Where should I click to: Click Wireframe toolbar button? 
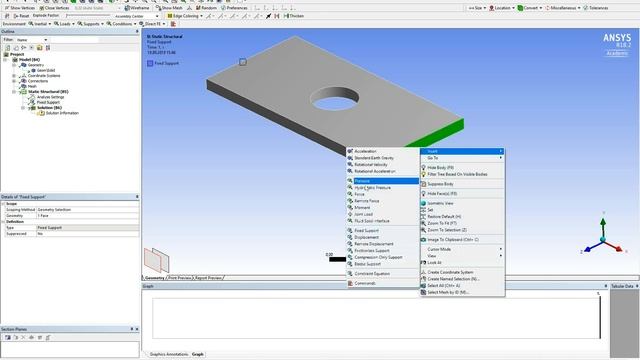(x=137, y=8)
